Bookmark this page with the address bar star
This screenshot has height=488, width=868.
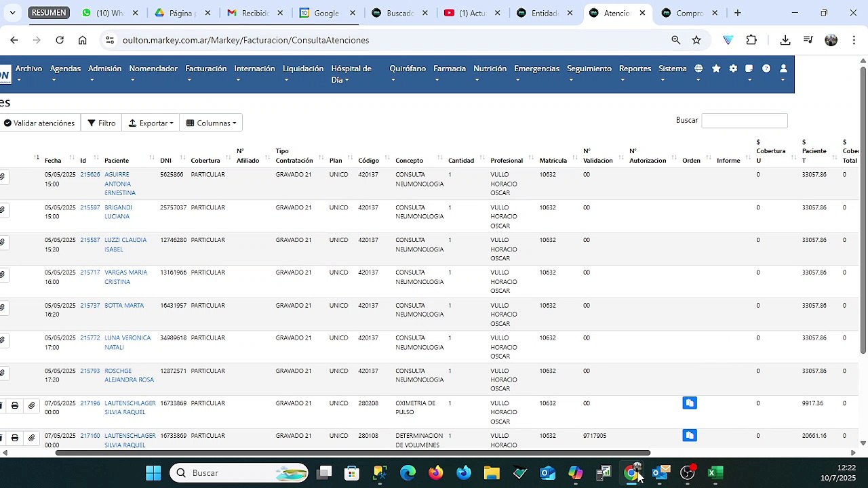pos(696,40)
